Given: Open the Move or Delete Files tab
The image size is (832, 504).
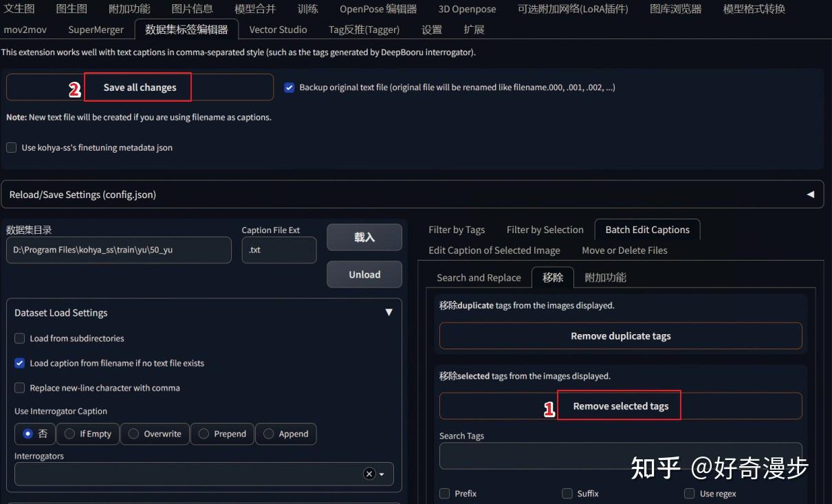Looking at the screenshot, I should click(x=624, y=250).
